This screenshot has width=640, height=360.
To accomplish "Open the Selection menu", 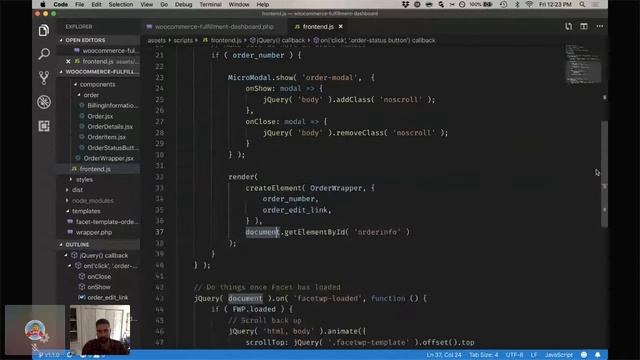I will [x=121, y=4].
